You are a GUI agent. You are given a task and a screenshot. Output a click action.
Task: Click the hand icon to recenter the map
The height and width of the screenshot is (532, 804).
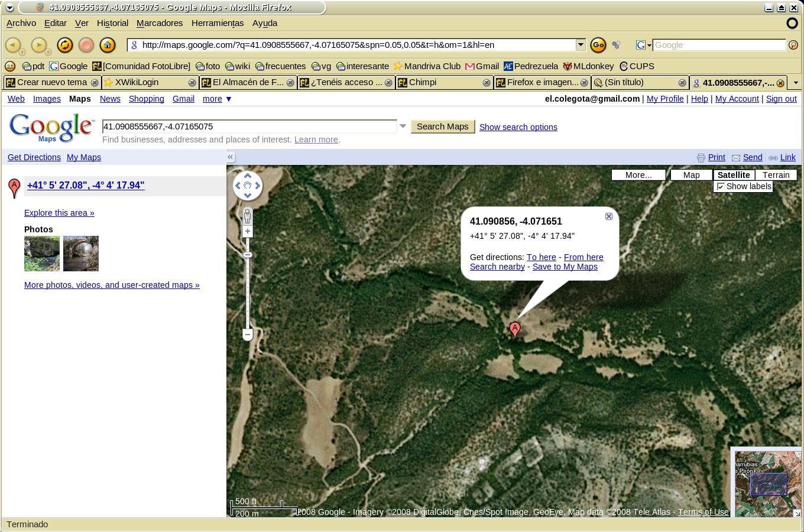pyautogui.click(x=248, y=186)
